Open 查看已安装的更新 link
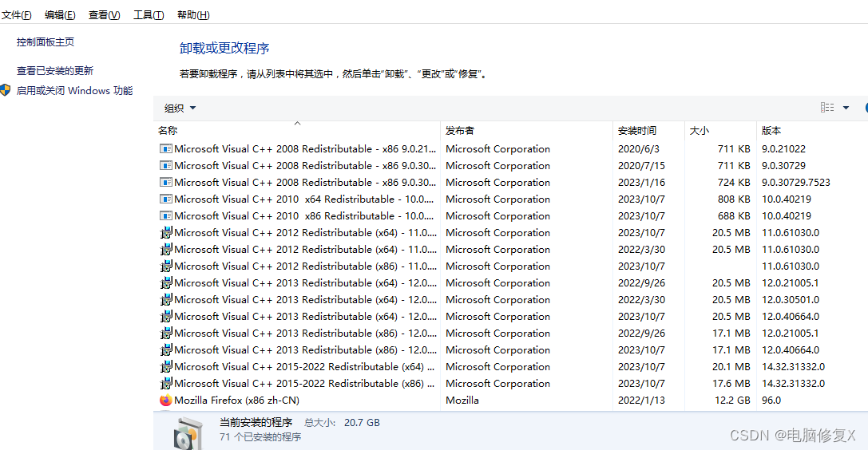 click(55, 71)
